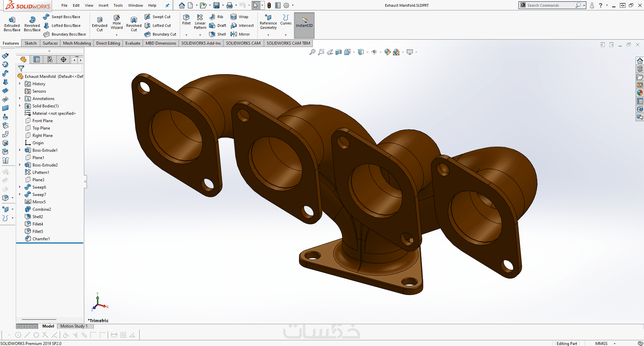The width and height of the screenshot is (644, 346).
Task: Toggle Instant3D mode
Action: click(304, 22)
